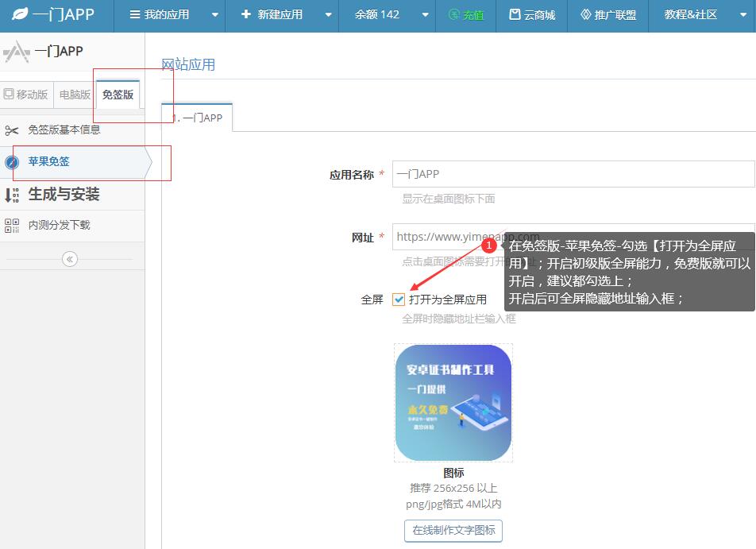Open the 余额 142 dropdown arrow
Image resolution: width=756 pixels, height=549 pixels.
pyautogui.click(x=426, y=15)
